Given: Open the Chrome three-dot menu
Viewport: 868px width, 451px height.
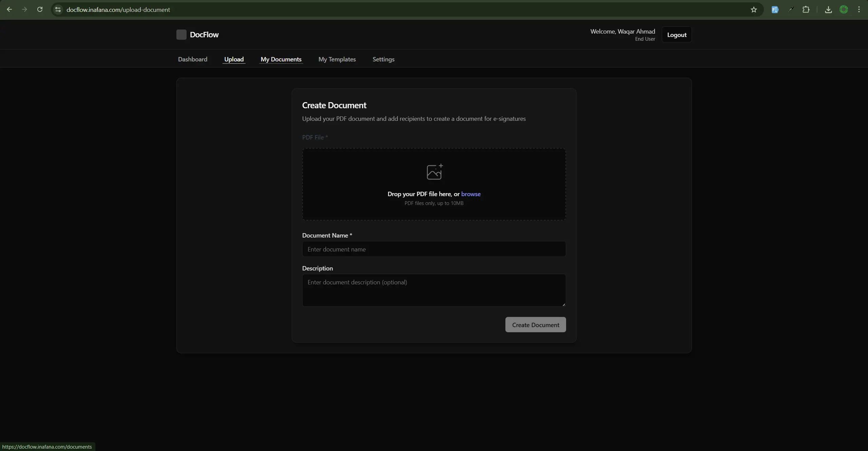Looking at the screenshot, I should pyautogui.click(x=859, y=10).
